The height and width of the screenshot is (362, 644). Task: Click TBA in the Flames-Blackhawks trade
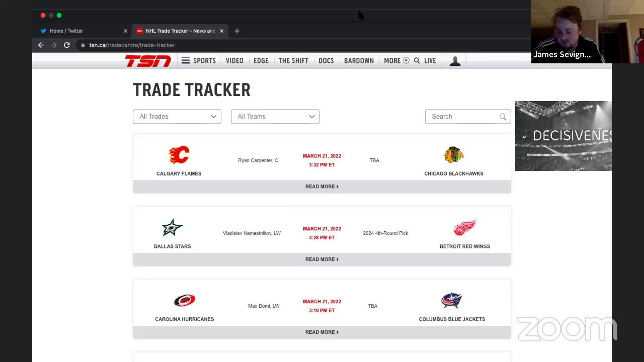pyautogui.click(x=374, y=160)
